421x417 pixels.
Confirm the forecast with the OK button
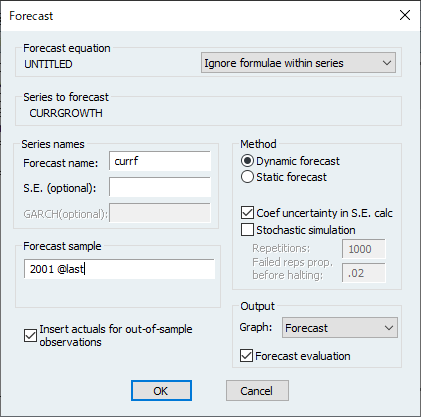(x=161, y=391)
